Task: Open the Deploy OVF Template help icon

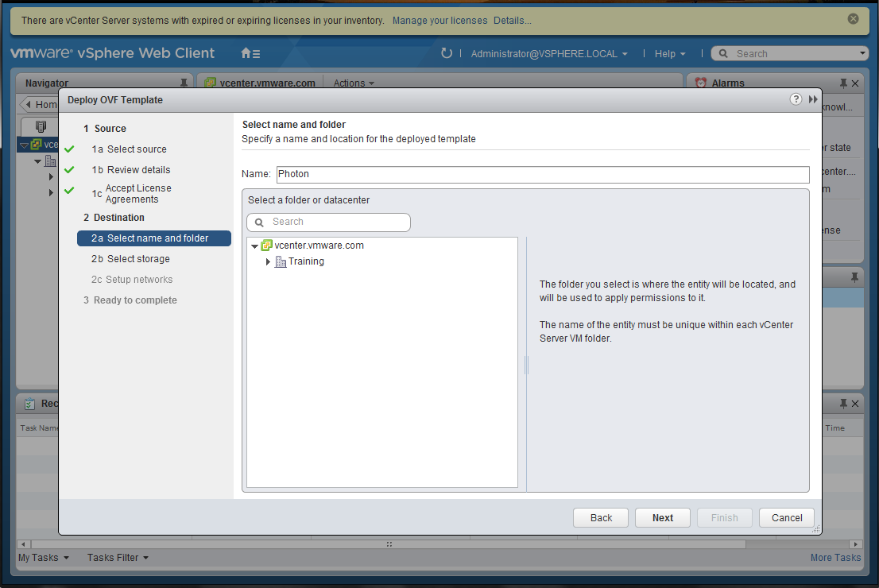Action: click(x=796, y=99)
